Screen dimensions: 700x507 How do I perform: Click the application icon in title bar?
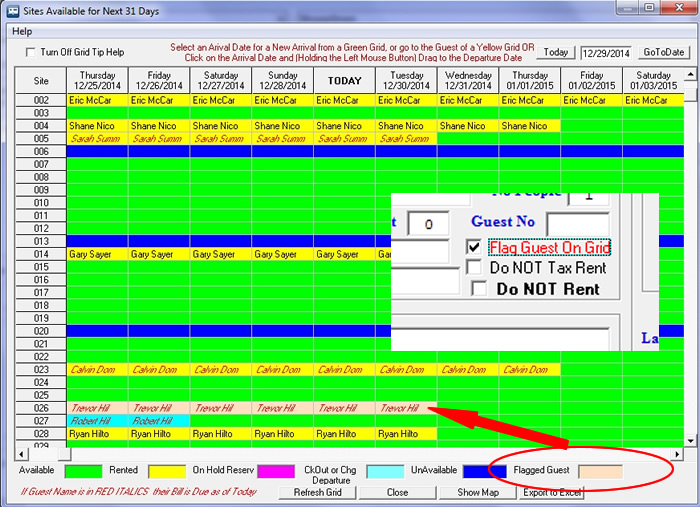tap(13, 11)
